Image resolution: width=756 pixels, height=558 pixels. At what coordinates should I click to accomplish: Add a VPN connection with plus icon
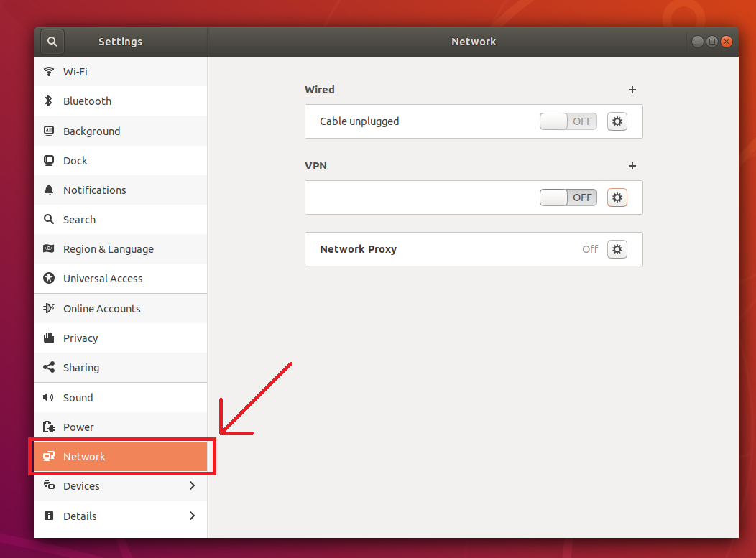[x=632, y=166]
